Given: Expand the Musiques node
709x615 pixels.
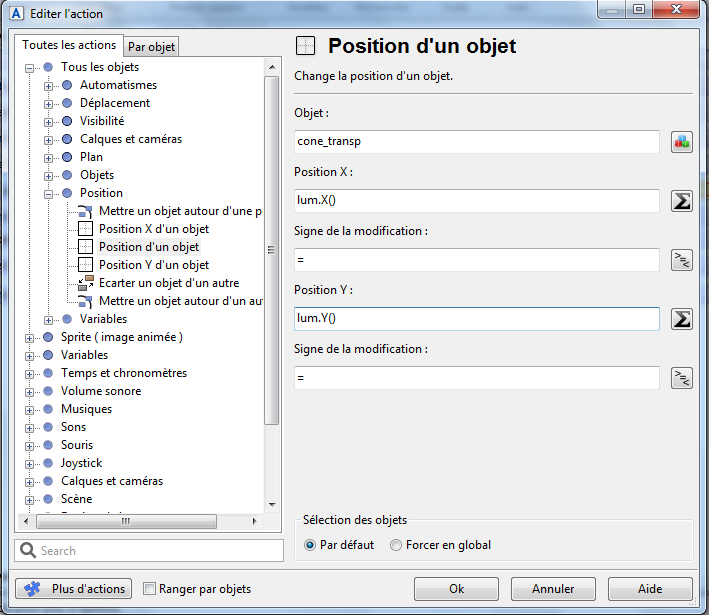Looking at the screenshot, I should coord(29,410).
